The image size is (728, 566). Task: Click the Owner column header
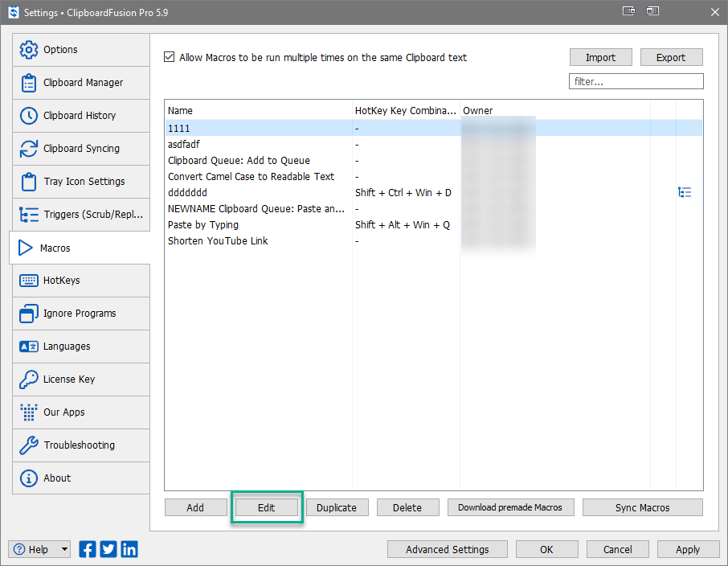click(x=554, y=111)
